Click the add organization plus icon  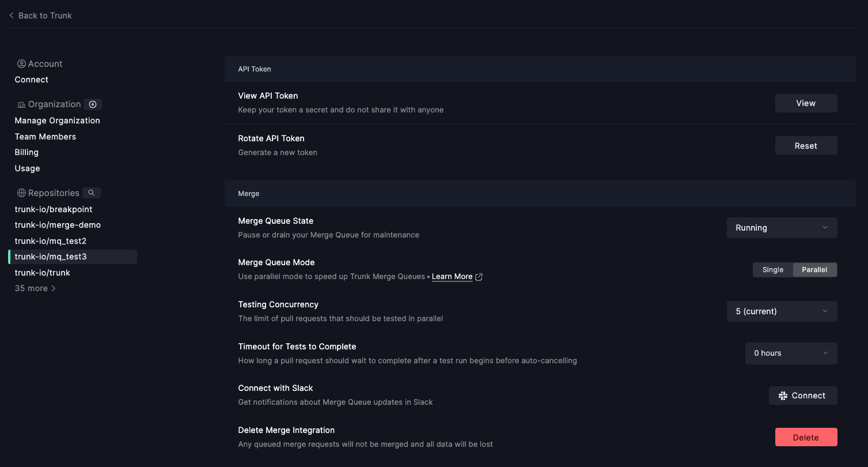click(93, 104)
